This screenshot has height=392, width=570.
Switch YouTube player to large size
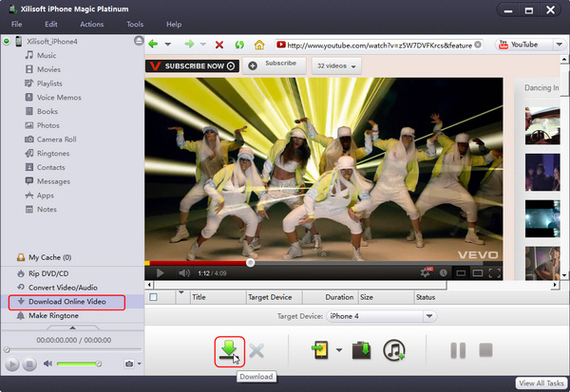pyautogui.click(x=478, y=272)
